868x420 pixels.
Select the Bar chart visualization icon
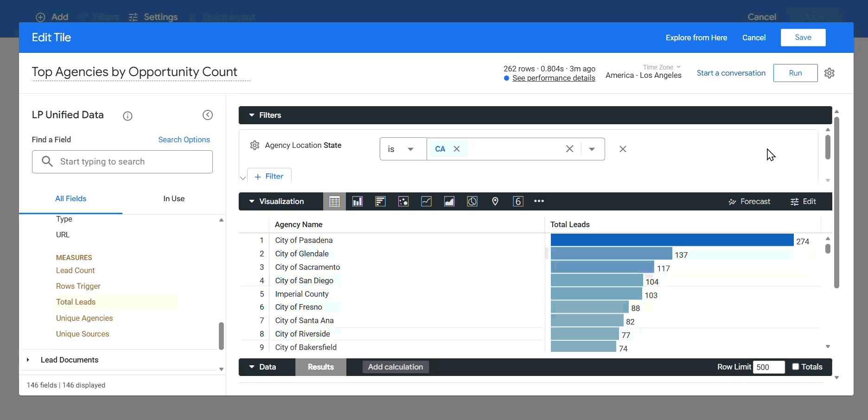pos(380,201)
